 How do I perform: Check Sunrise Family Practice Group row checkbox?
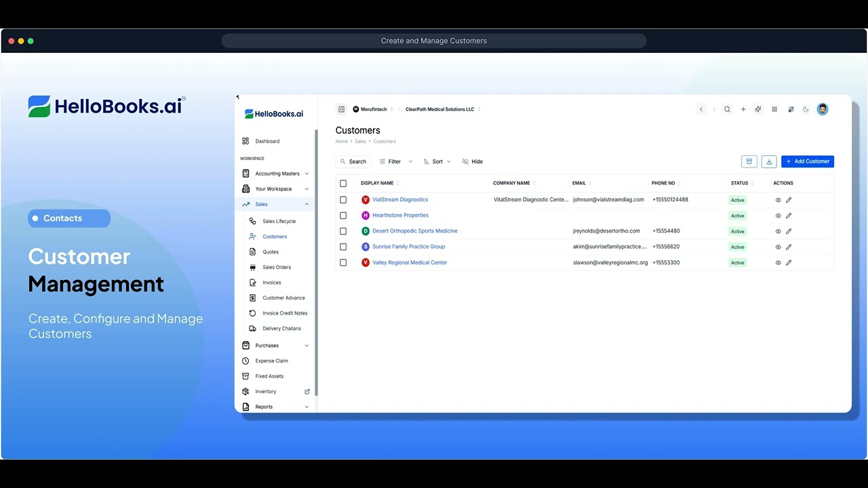pyautogui.click(x=343, y=247)
